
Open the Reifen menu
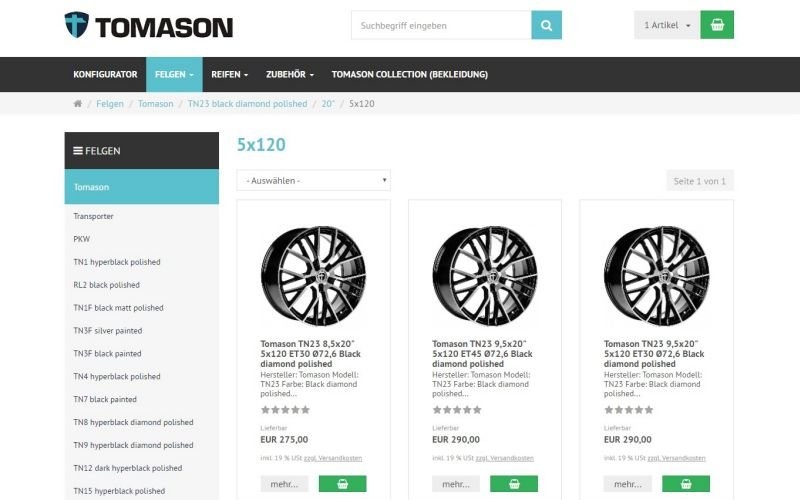click(x=230, y=75)
